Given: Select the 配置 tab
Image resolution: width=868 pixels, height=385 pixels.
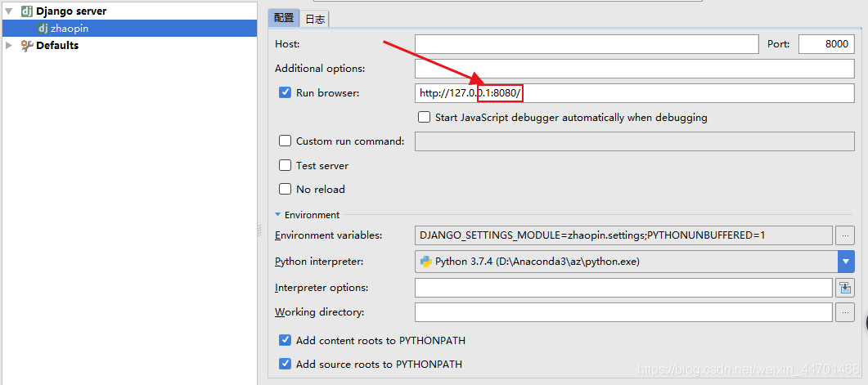Looking at the screenshot, I should coord(283,18).
